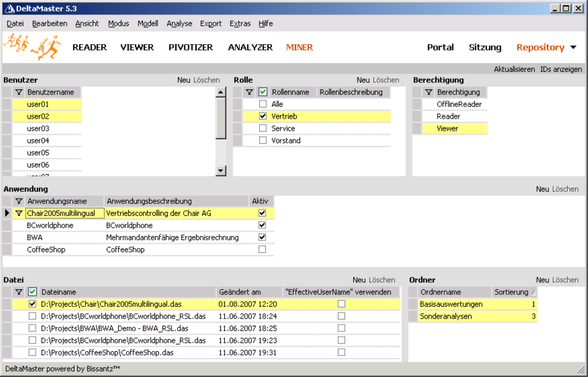Select user03 in the Benutzer list
The width and height of the screenshot is (588, 377).
[x=47, y=129]
